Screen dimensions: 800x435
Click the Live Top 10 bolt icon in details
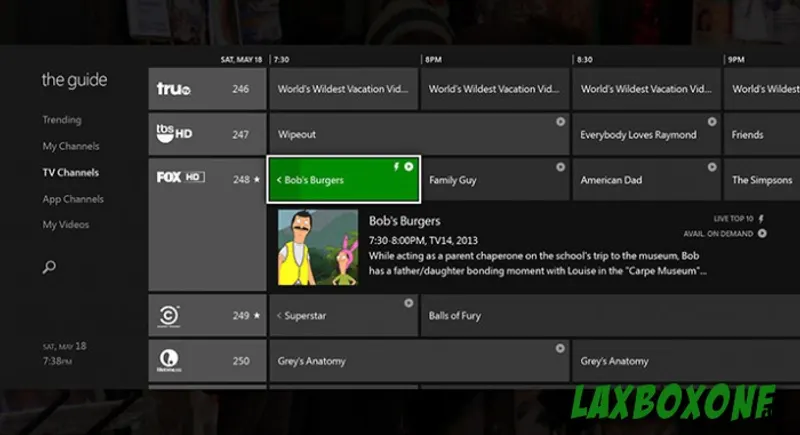761,219
